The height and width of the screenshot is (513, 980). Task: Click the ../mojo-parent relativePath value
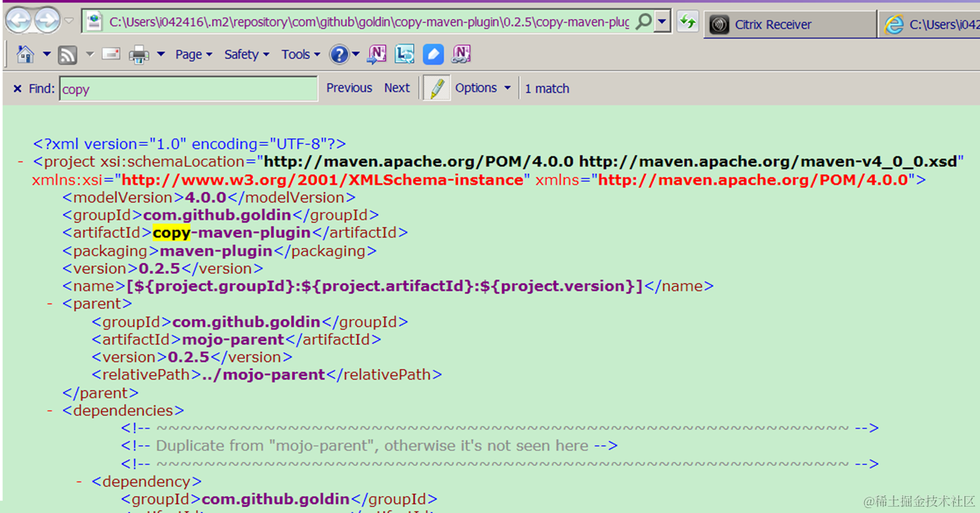263,375
